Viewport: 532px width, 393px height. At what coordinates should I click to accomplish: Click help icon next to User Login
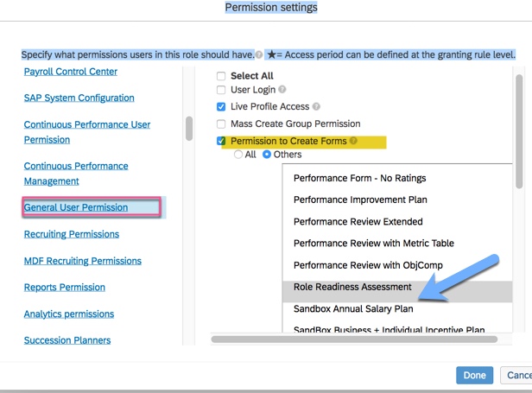coord(282,90)
